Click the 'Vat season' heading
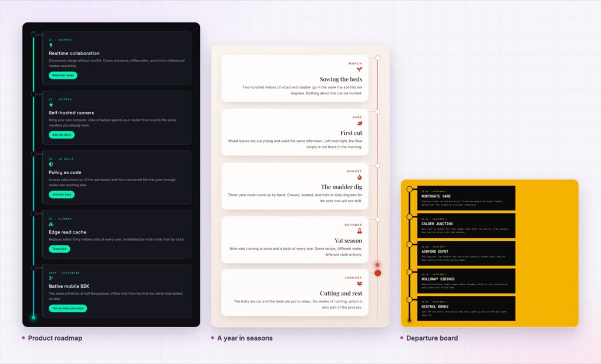 [x=348, y=240]
